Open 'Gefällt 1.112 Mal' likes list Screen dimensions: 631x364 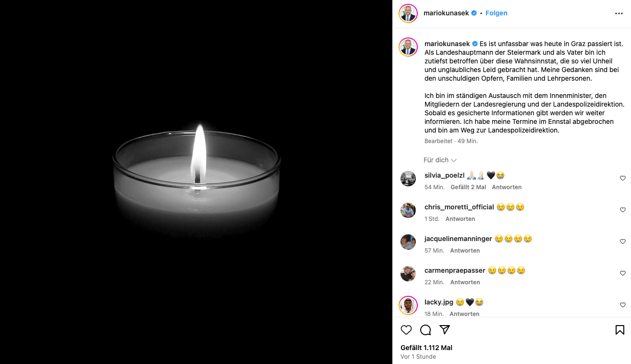[426, 348]
